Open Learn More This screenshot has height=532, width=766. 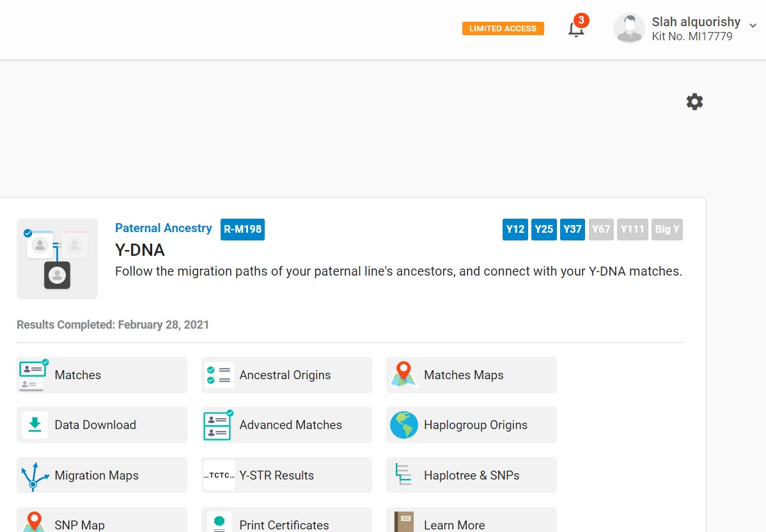(455, 525)
